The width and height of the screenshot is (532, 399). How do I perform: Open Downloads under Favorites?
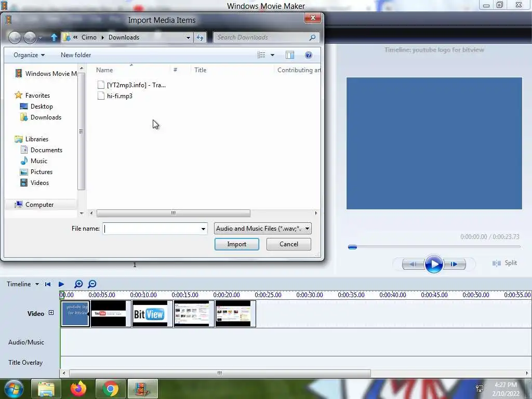click(41, 117)
